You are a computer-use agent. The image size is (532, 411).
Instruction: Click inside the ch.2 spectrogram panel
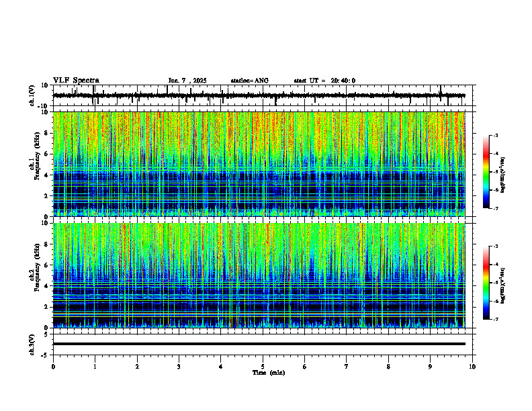tap(259, 275)
